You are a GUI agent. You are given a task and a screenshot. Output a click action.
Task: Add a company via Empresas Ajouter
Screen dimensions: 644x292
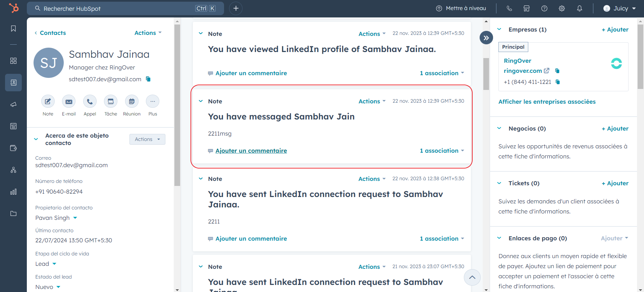point(615,30)
